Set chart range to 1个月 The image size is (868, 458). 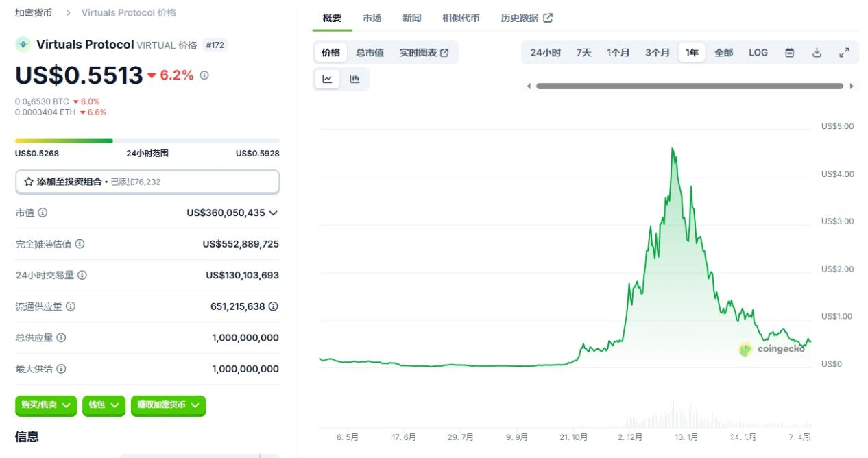pos(618,52)
